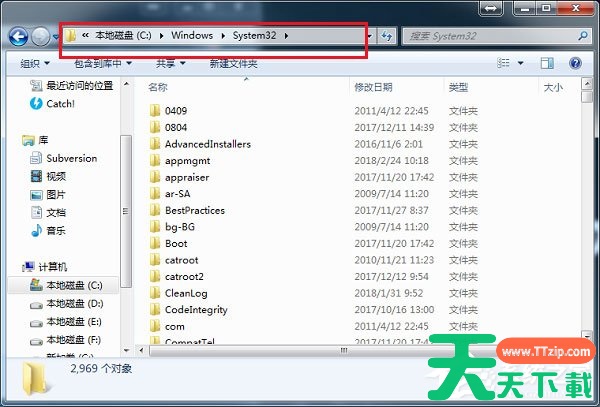Expand the arrow after Windows in breadcrumb
Screen dimensions: 600x407
(223, 36)
